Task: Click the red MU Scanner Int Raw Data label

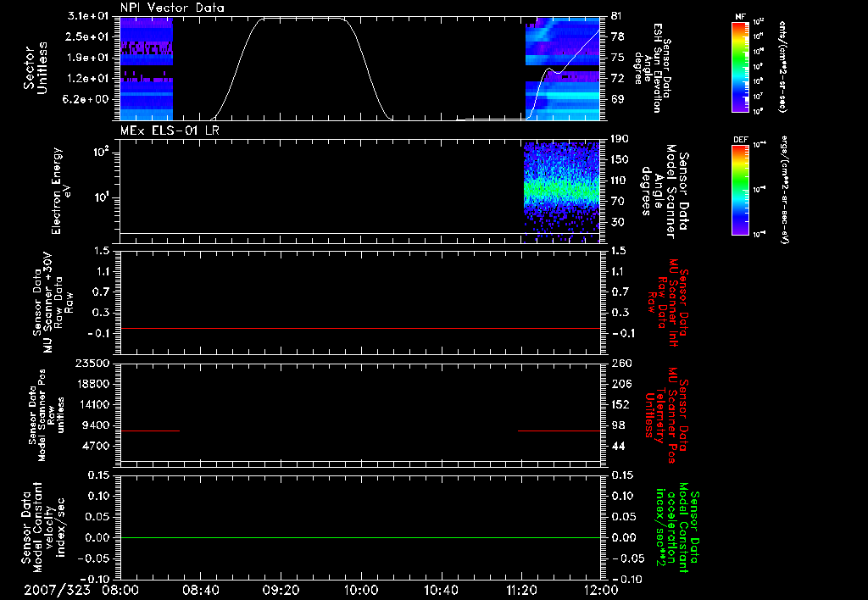Action: 668,303
